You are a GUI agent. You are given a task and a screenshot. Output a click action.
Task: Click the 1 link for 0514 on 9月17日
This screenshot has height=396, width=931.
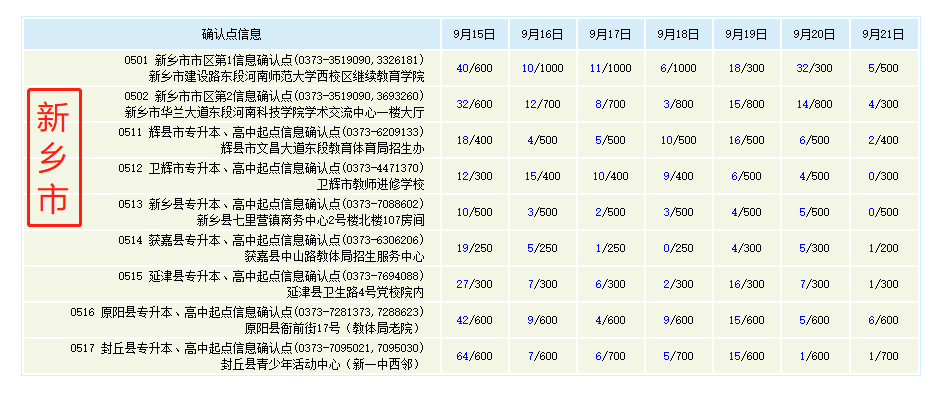599,249
